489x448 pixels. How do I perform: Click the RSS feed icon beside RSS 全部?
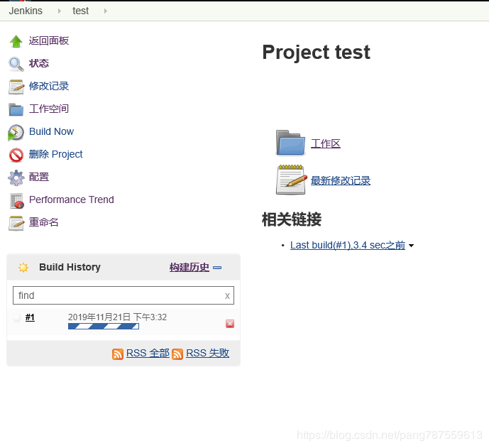point(118,354)
